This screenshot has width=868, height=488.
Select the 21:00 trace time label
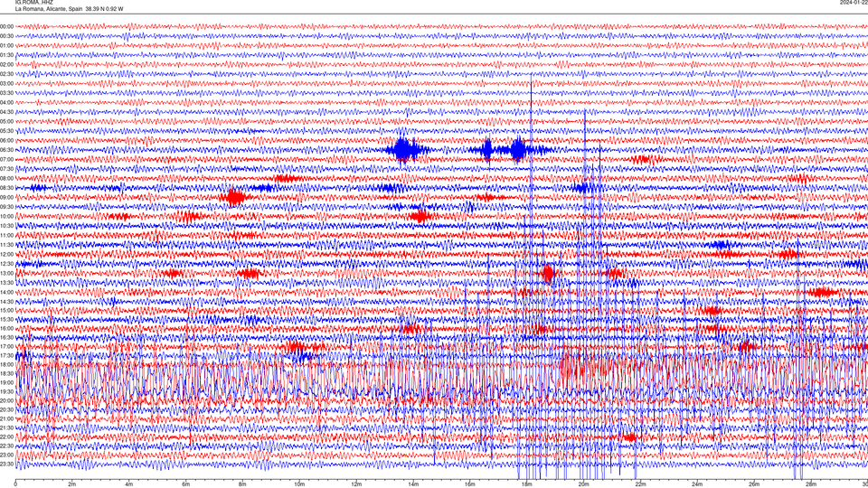(x=6, y=418)
